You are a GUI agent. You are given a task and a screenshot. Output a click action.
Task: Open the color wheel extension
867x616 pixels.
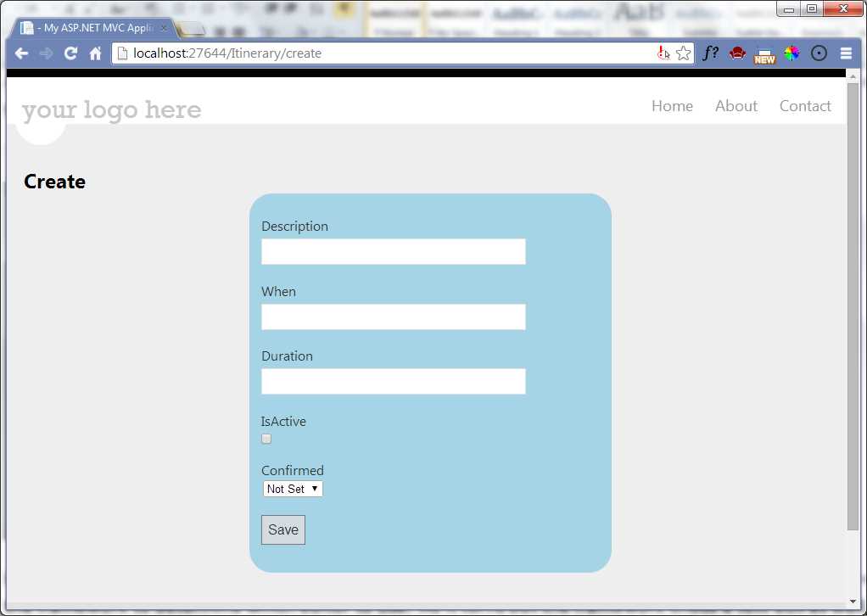click(791, 53)
